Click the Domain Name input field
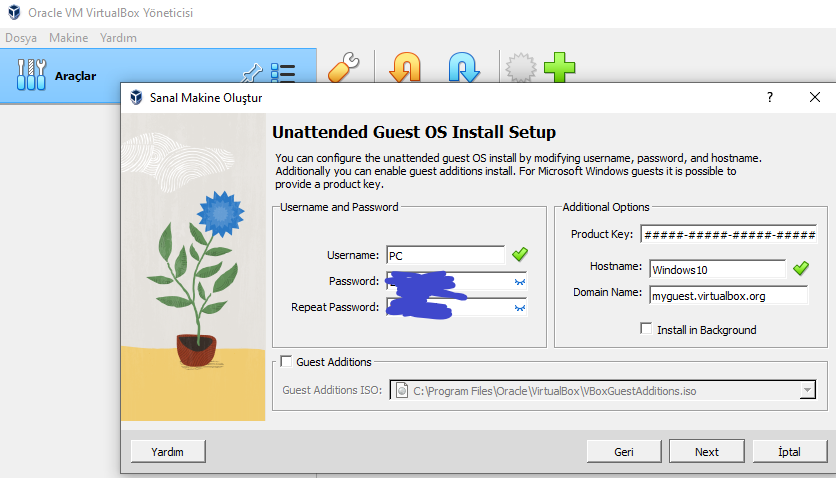Viewport: 836px width, 478px height. [729, 295]
